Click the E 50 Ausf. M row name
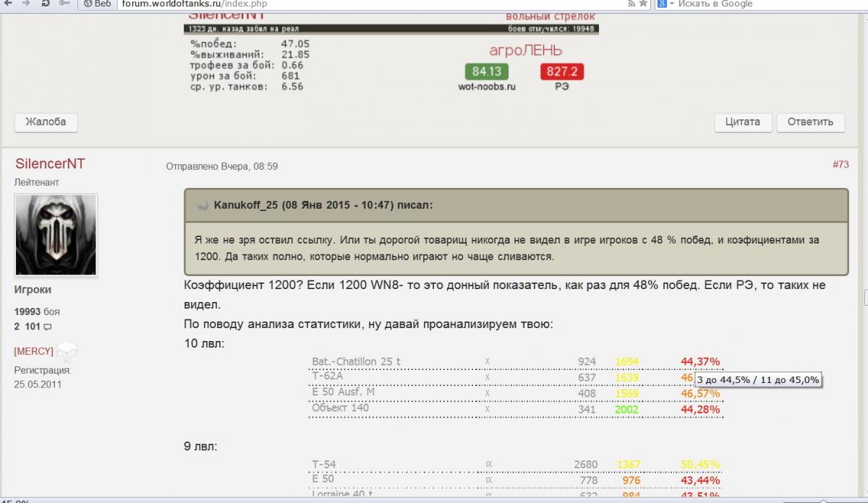 (x=344, y=392)
